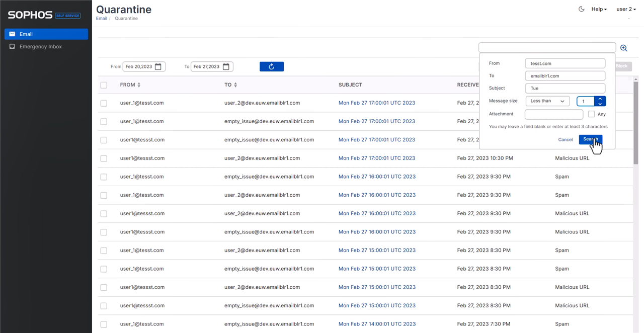Open the user 2 account dropdown
The width and height of the screenshot is (644, 333).
(x=626, y=9)
